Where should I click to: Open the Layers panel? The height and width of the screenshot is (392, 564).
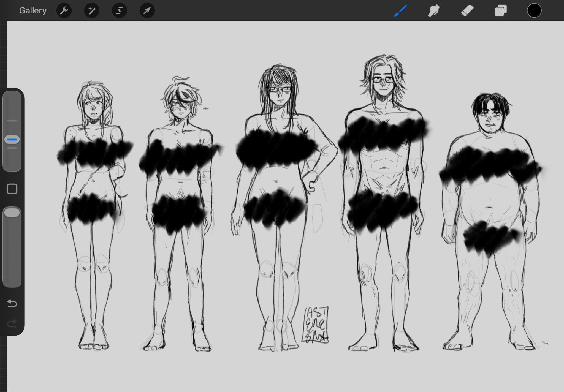point(501,11)
